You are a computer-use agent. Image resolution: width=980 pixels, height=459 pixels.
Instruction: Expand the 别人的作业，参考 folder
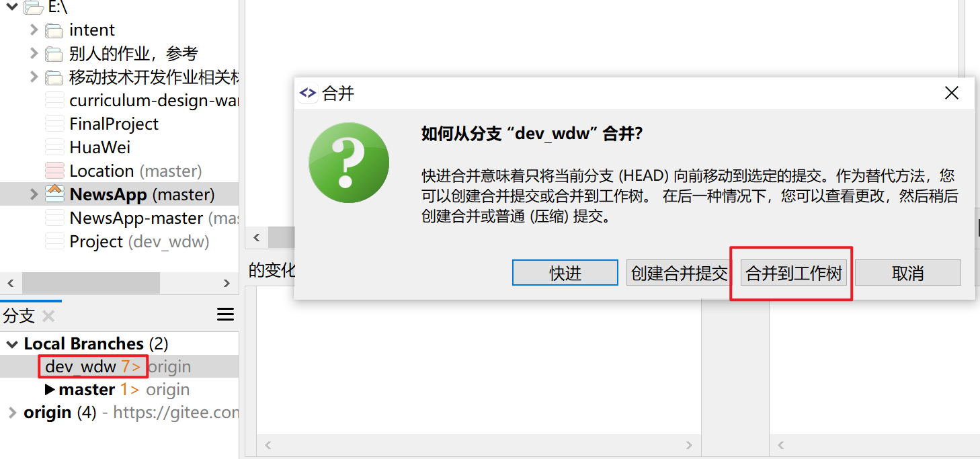tap(34, 53)
